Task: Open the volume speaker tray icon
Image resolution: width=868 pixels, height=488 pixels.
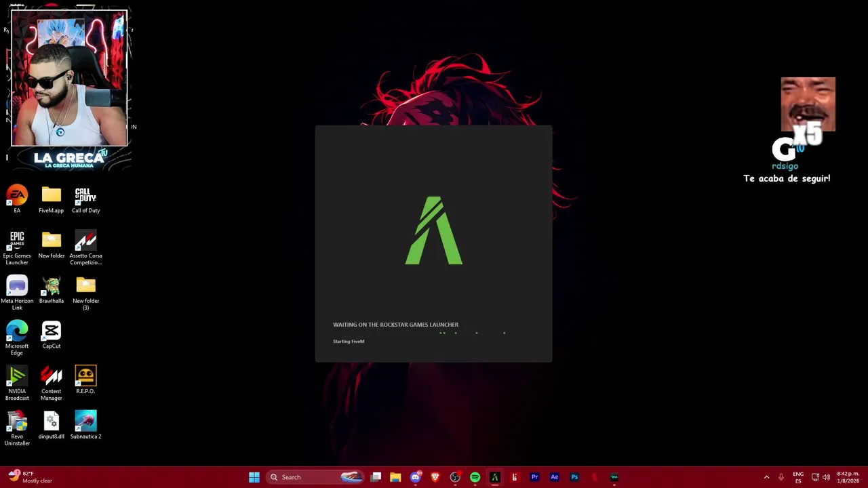Action: point(826,477)
